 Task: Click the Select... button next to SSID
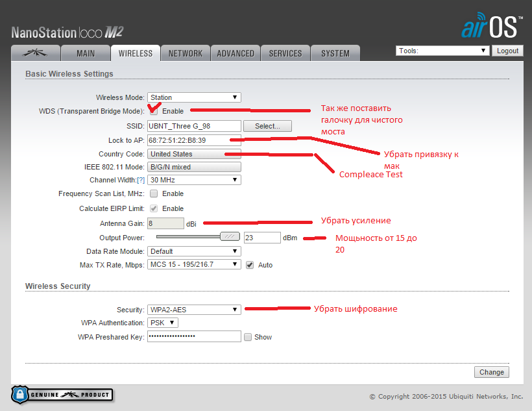point(267,126)
